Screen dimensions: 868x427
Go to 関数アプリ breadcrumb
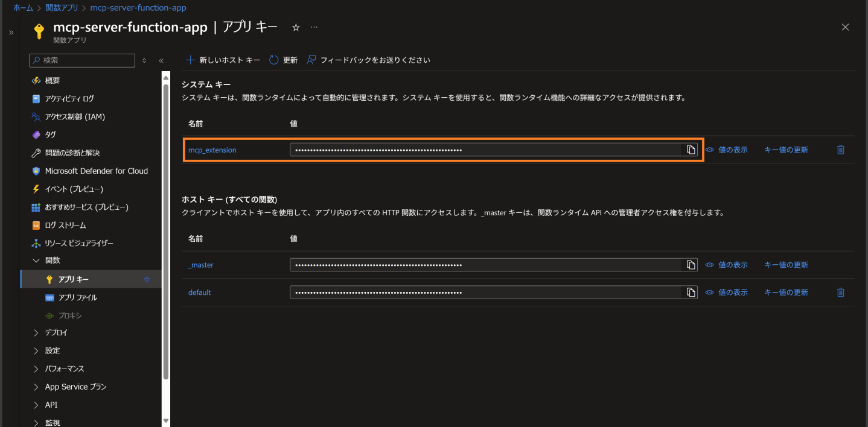click(62, 8)
